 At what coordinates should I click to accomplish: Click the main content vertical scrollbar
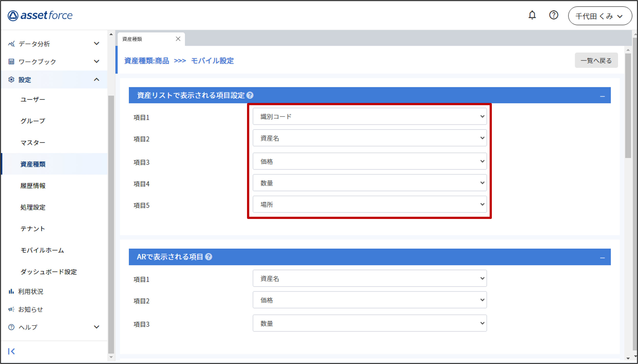tap(628, 105)
